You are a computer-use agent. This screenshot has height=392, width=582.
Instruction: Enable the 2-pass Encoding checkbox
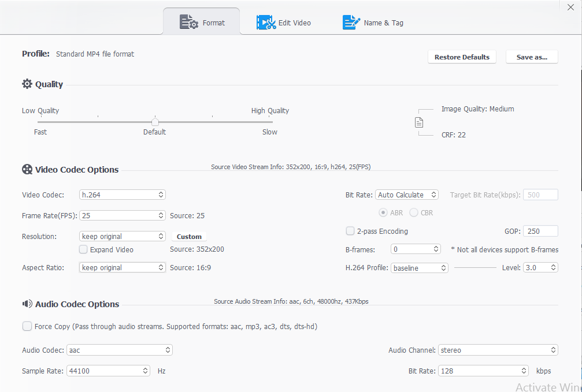click(350, 231)
